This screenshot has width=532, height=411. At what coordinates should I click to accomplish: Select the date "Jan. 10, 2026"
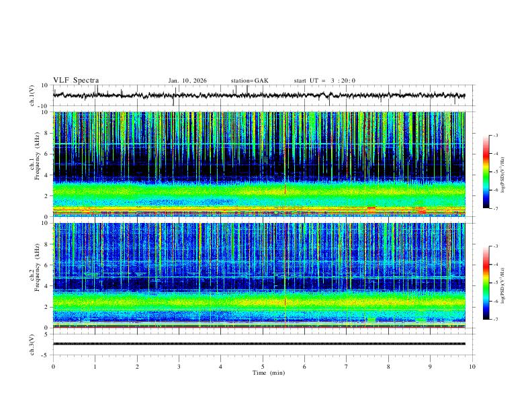(x=187, y=81)
